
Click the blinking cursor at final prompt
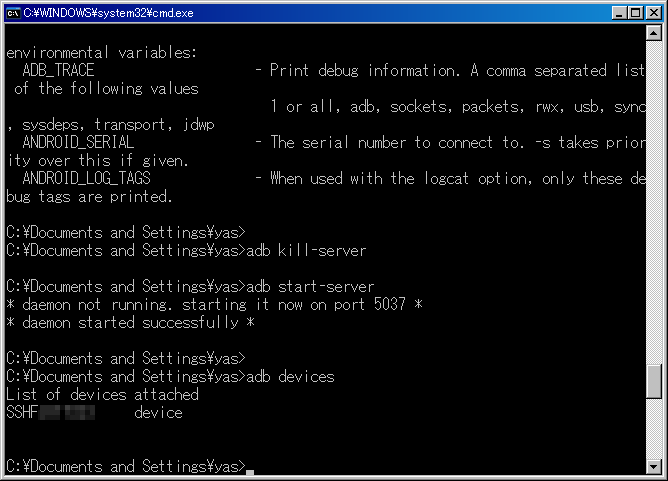tap(250, 472)
